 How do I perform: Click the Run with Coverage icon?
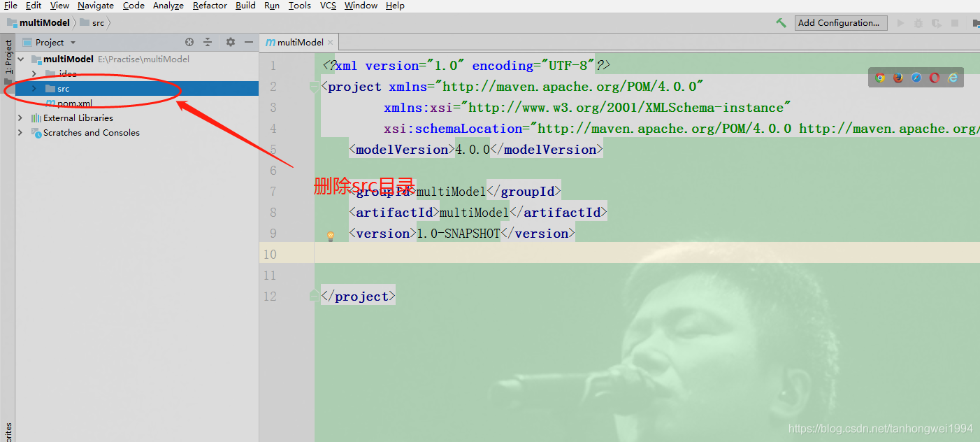[x=937, y=23]
